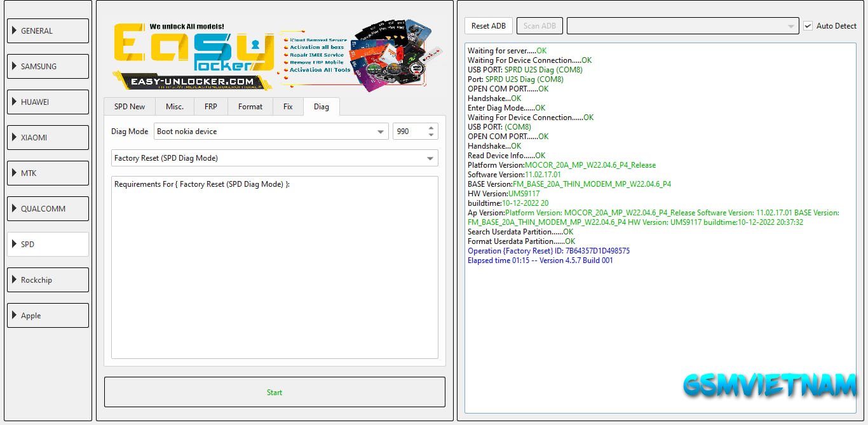Click the Operation {Factory Reset} ID line
The image size is (868, 425).
[x=548, y=251]
